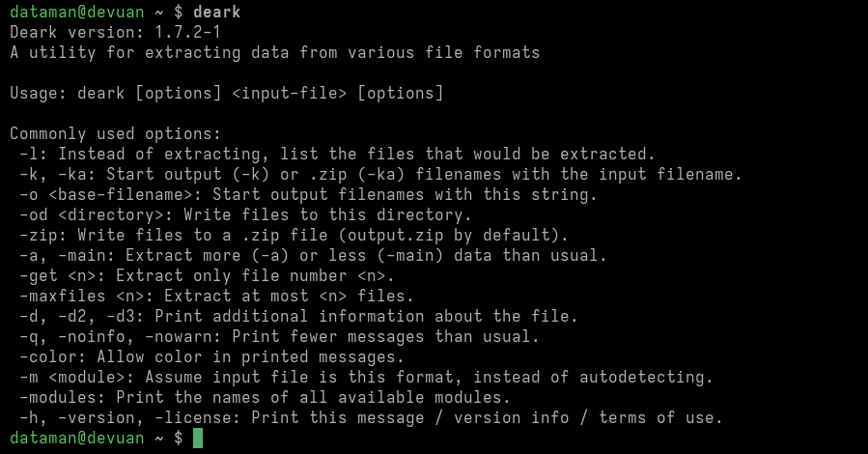Click the 'Commonly used options:' heading
Screen dimensions: 868x454
tap(116, 133)
